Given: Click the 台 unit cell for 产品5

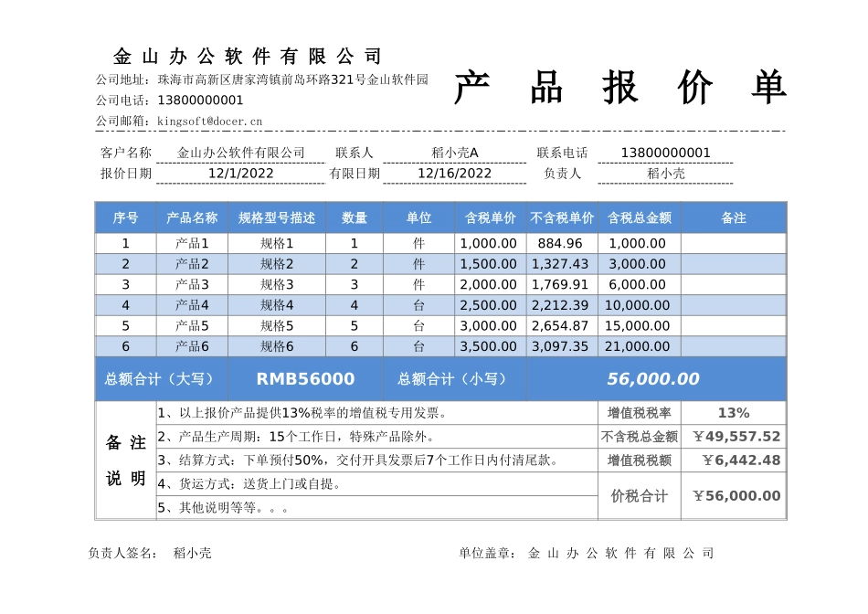Looking at the screenshot, I should tap(418, 325).
